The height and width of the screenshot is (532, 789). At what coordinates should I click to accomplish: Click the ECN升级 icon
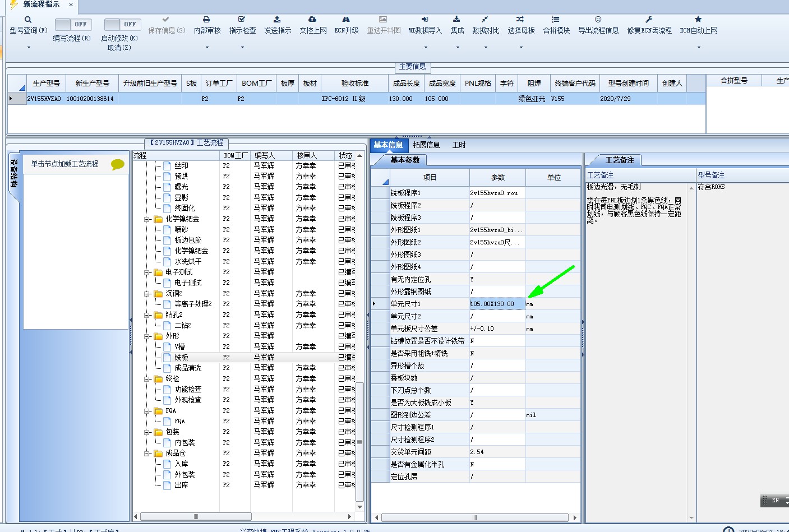pos(346,19)
